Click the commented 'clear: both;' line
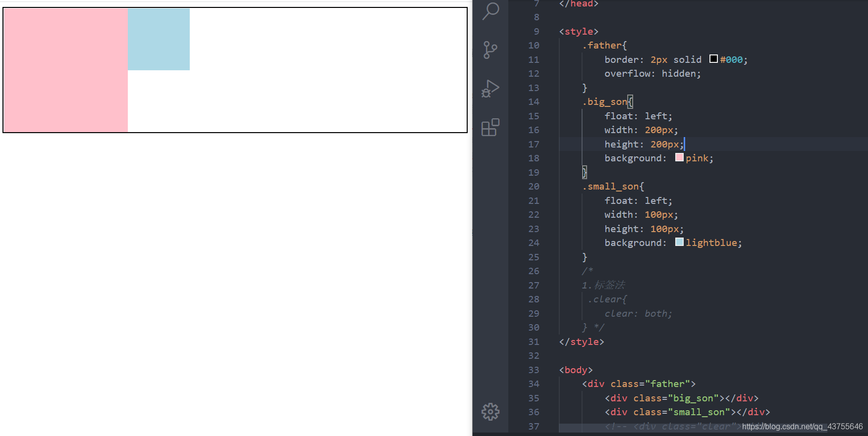The width and height of the screenshot is (868, 436). tap(638, 314)
